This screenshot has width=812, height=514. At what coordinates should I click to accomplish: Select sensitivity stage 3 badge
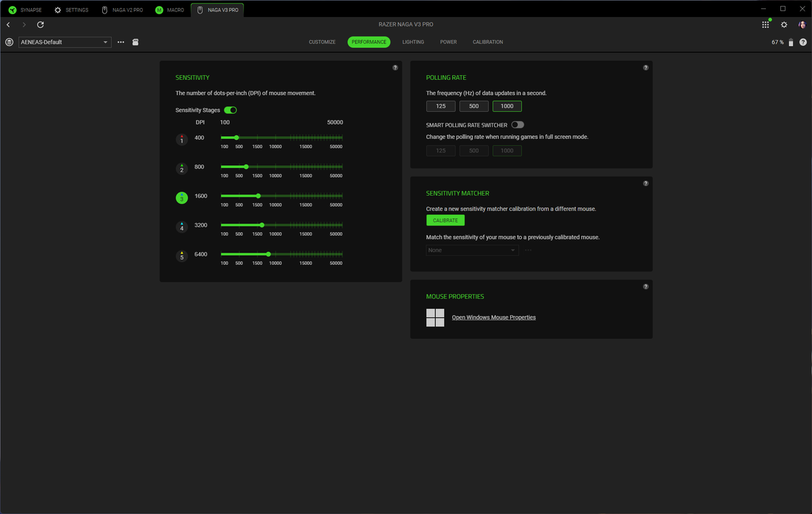[181, 198]
